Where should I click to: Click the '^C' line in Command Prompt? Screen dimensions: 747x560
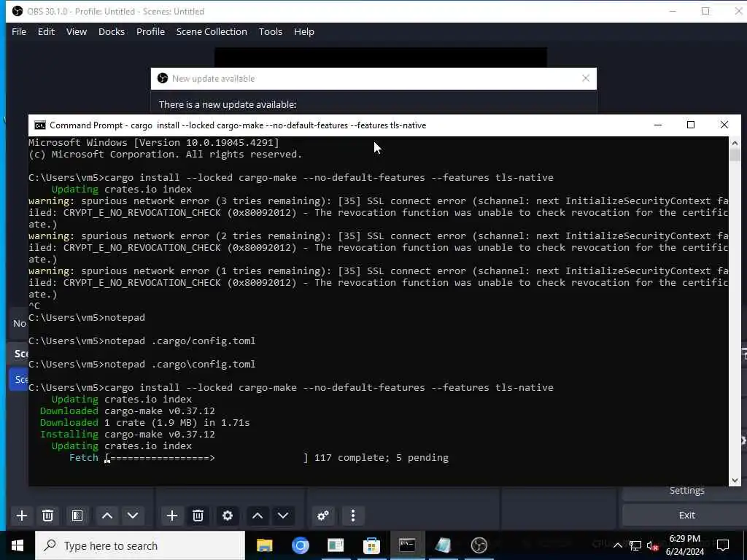pyautogui.click(x=34, y=306)
